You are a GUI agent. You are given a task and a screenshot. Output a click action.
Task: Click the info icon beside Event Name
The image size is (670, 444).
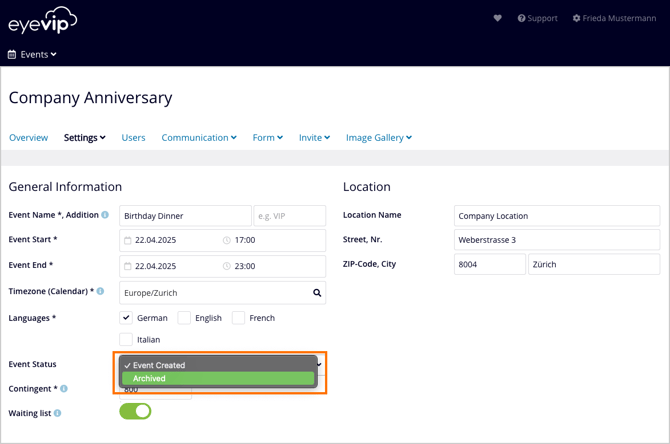click(105, 215)
